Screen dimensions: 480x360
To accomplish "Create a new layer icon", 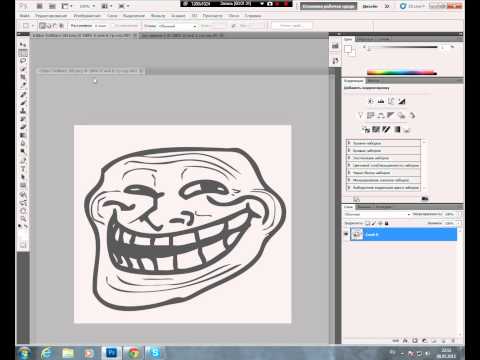I will point(444,341).
